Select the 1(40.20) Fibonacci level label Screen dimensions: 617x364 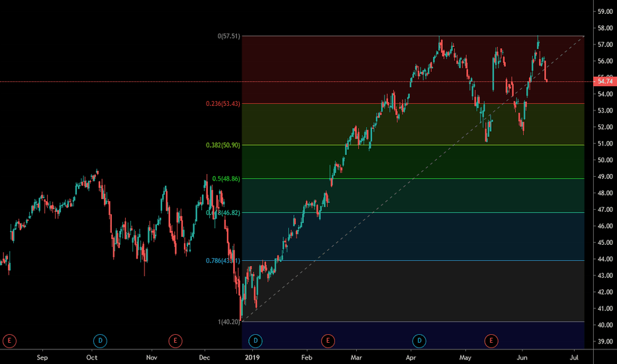[x=228, y=322]
